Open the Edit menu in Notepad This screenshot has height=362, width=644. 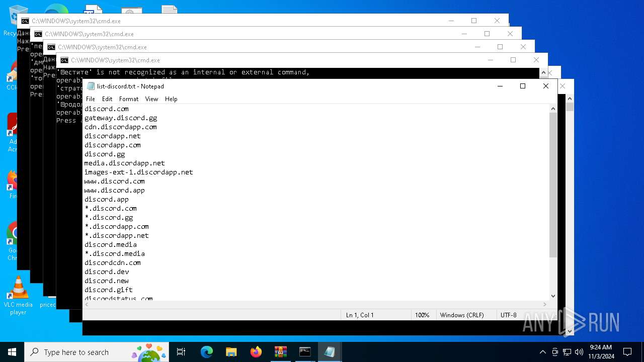(x=107, y=99)
